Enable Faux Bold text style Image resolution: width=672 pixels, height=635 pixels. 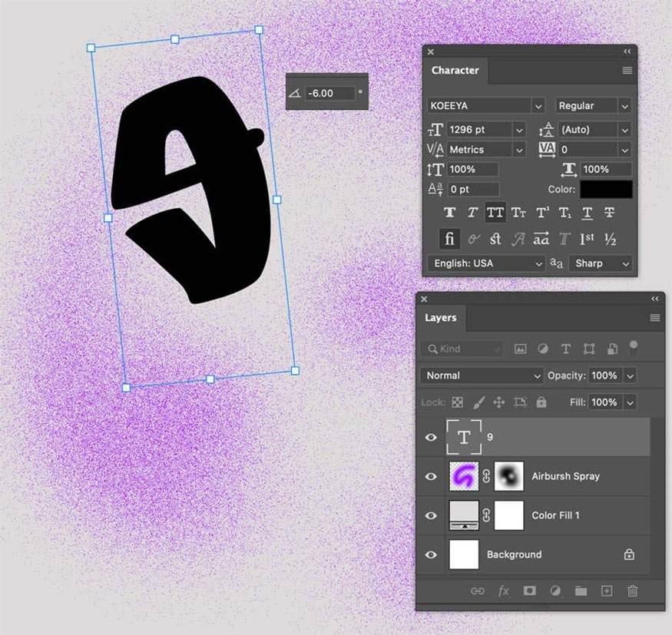tap(450, 213)
